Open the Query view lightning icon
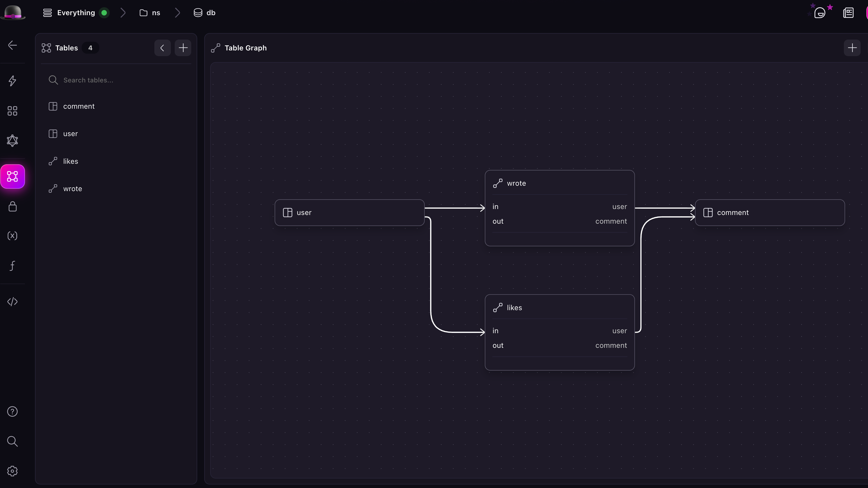Viewport: 868px width, 488px height. coord(12,81)
